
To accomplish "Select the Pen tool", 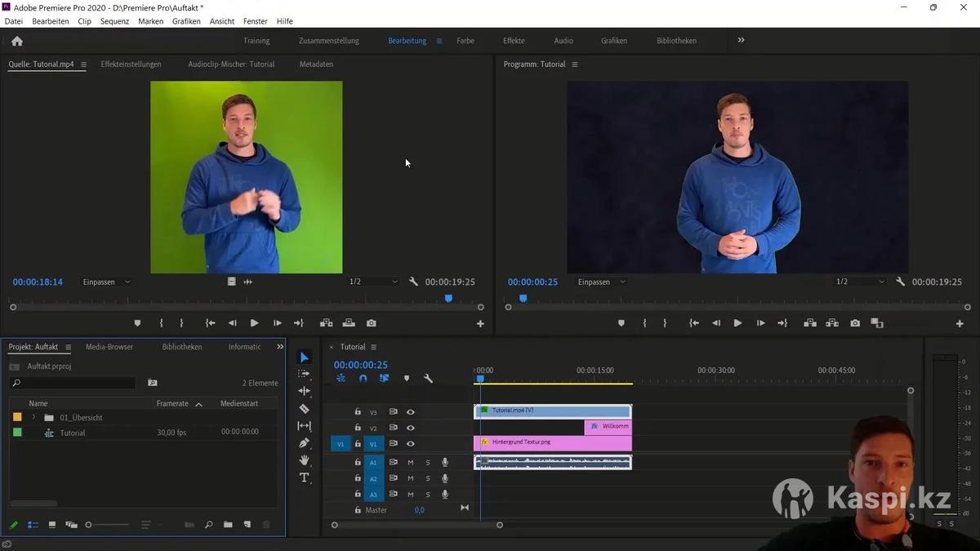I will (304, 443).
